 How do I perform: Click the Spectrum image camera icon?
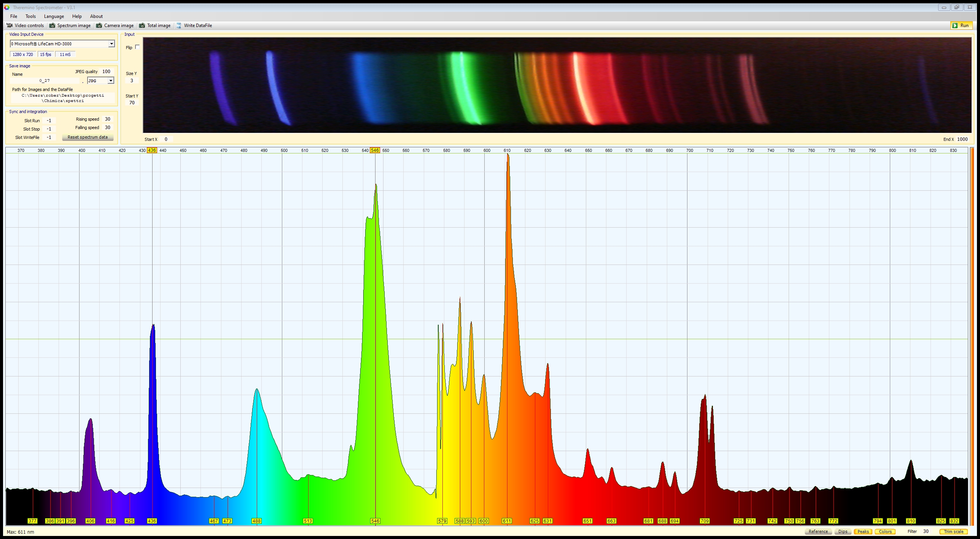(x=52, y=26)
